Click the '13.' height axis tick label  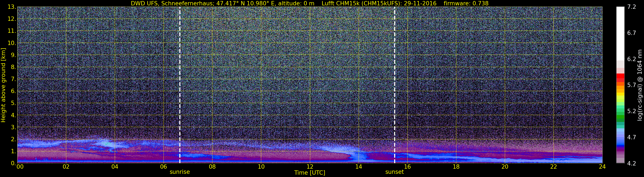[x=12, y=7]
